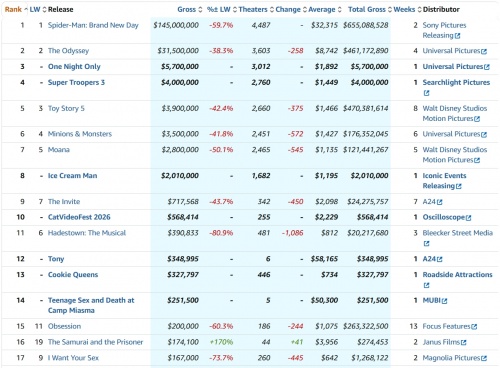Viewport: 500px width, 368px height.
Task: Click external link icon beside Iconic Events Releasing
Action: (459, 186)
